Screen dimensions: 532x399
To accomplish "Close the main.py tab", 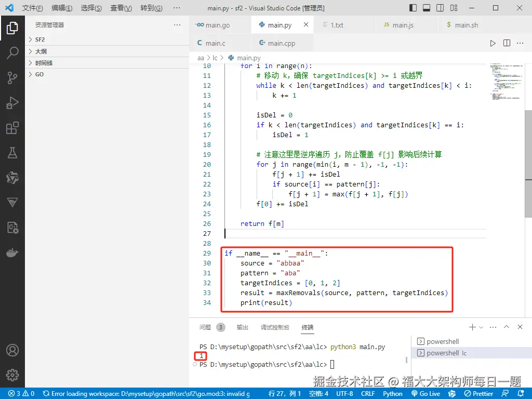I will coord(305,24).
